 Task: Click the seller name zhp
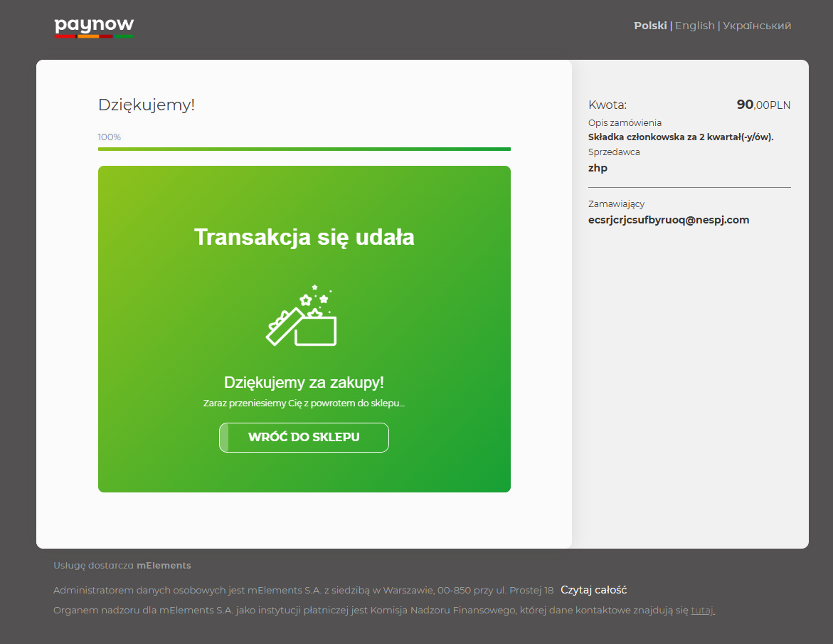[x=598, y=168]
